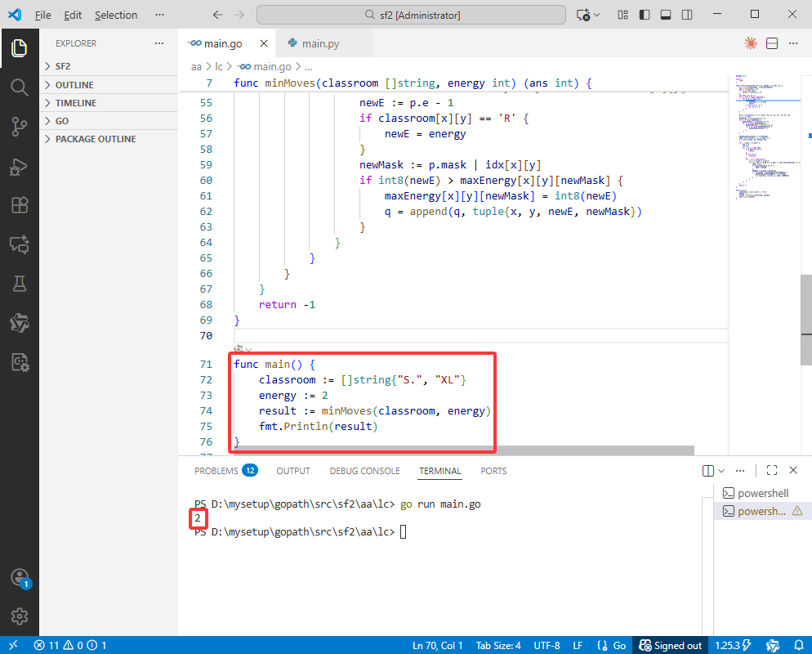Close the bottom panel

pyautogui.click(x=793, y=471)
